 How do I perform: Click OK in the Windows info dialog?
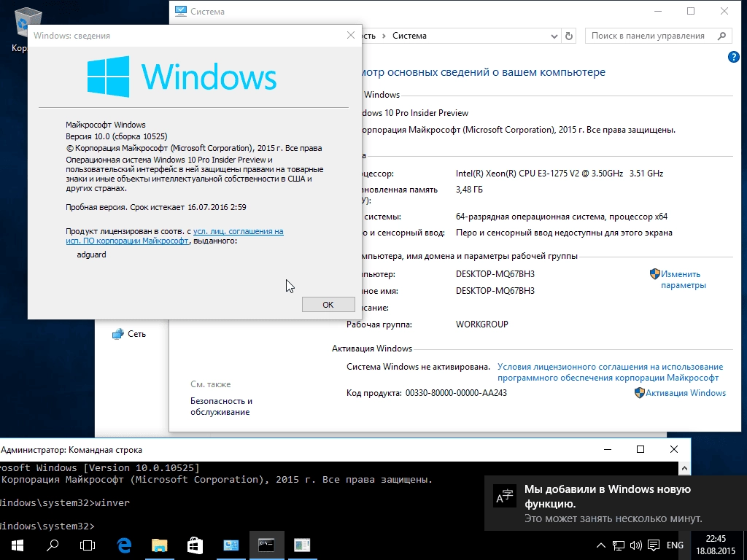328,305
